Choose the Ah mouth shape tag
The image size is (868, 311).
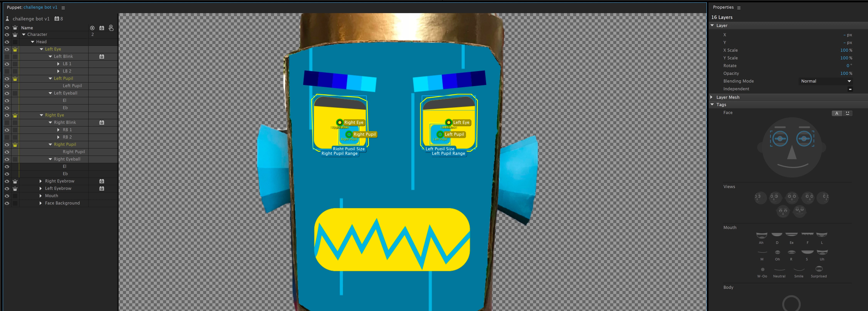coord(761,235)
